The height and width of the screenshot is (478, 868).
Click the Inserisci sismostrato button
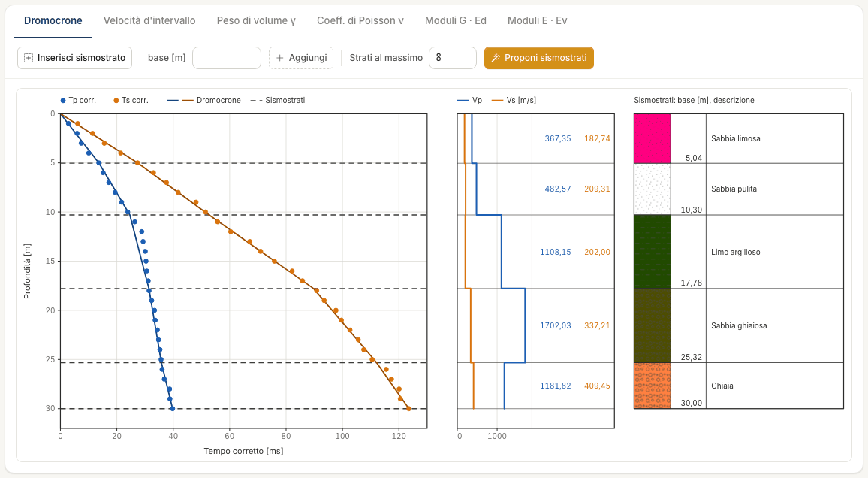pos(75,58)
